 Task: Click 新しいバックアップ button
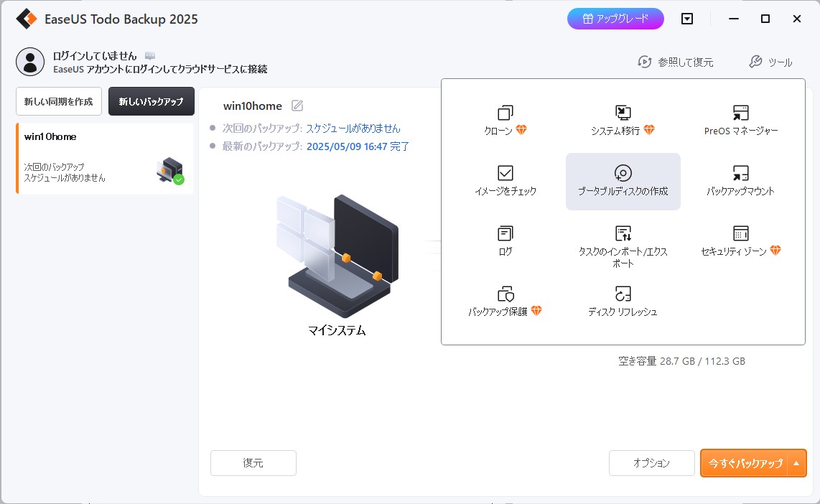[x=151, y=101]
